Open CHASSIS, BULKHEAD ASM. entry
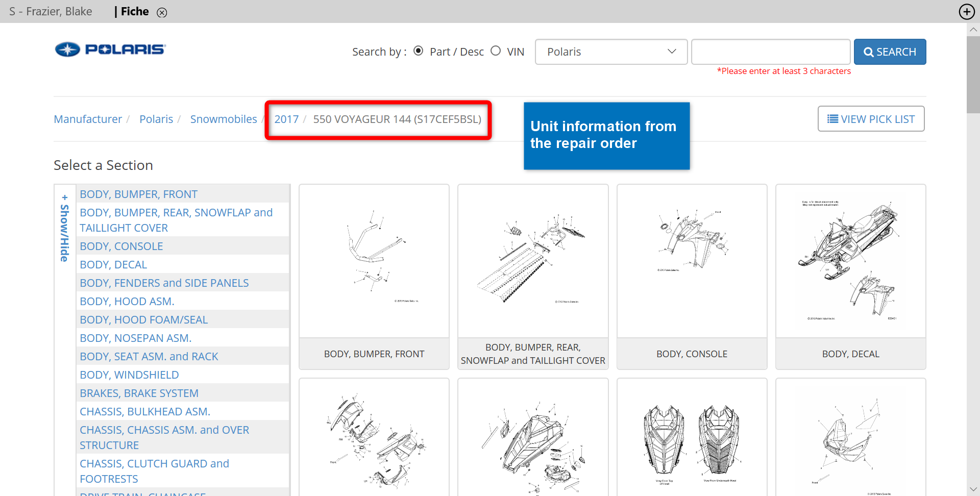Screen dimensions: 980x496 pyautogui.click(x=145, y=412)
